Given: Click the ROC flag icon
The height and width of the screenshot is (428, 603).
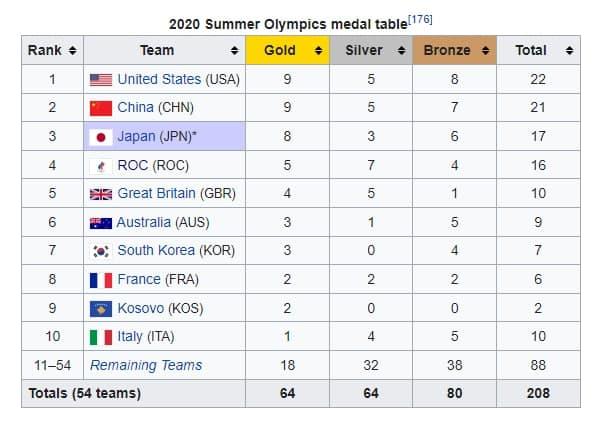Looking at the screenshot, I should (101, 166).
